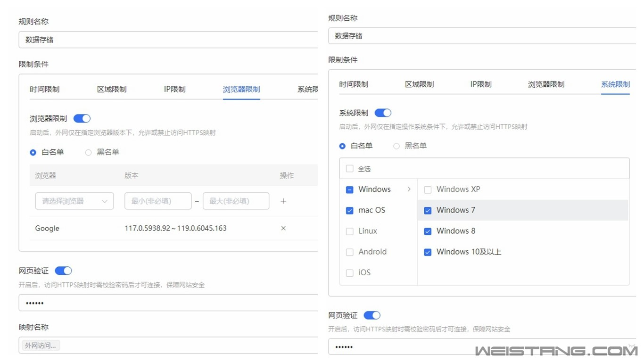Screen dimensions: 644x362
Task: Toggle the Windows checkbox
Action: 349,189
